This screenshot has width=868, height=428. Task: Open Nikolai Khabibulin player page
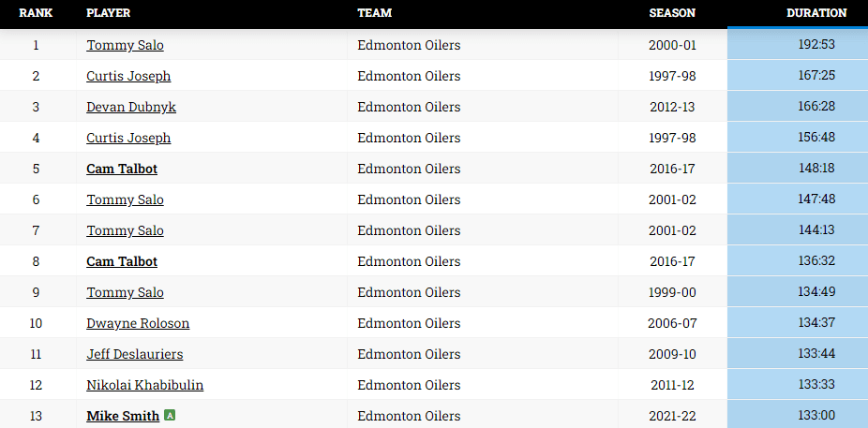[144, 385]
